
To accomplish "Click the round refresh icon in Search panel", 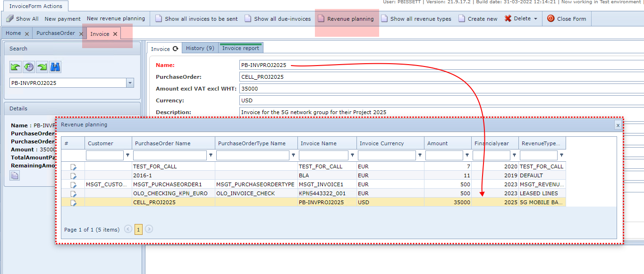I will (x=29, y=67).
